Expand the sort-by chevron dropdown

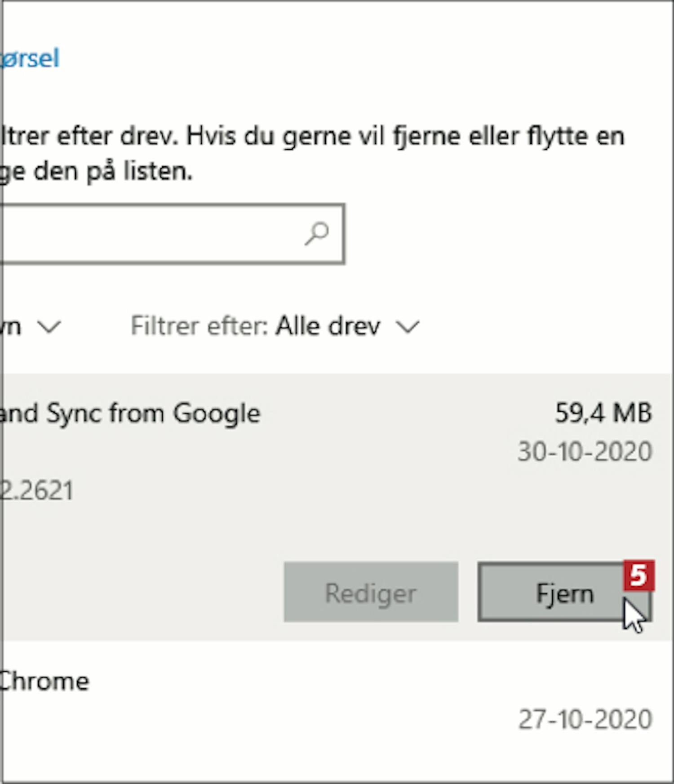coord(49,327)
